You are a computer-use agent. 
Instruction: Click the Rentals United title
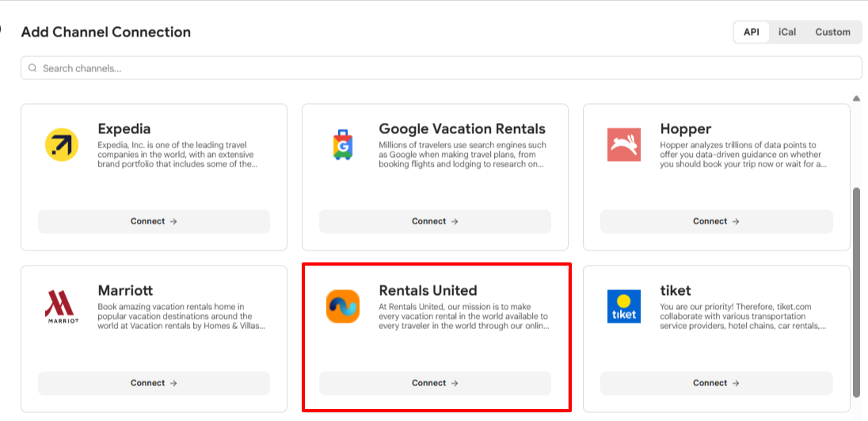click(x=428, y=290)
